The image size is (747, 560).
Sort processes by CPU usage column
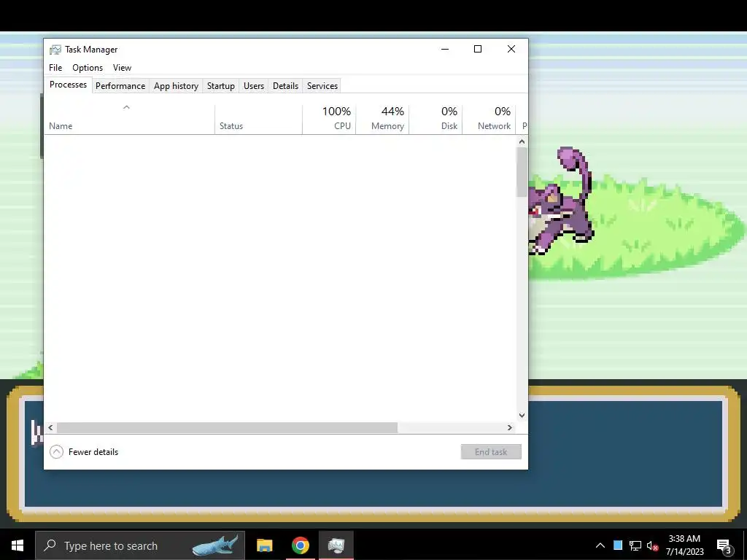(x=329, y=119)
